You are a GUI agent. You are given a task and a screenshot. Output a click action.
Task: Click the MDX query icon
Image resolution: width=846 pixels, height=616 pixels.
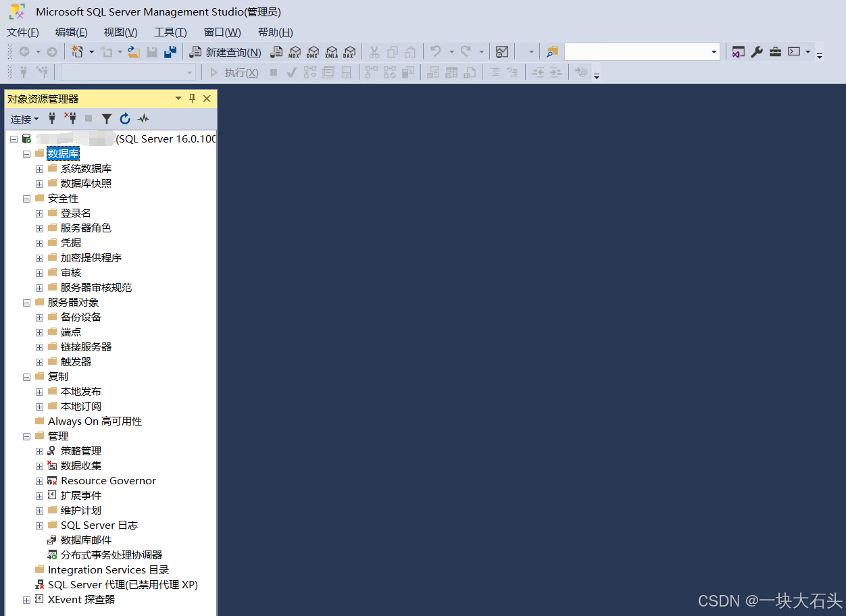click(x=295, y=52)
